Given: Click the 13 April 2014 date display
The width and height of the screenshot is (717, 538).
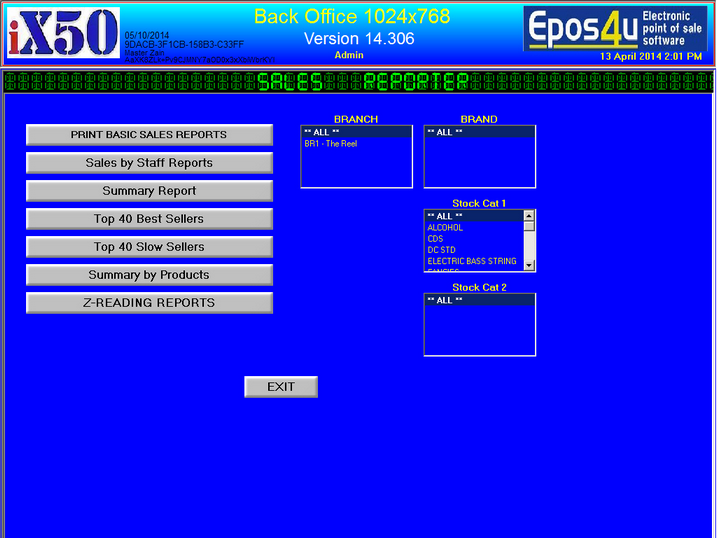Looking at the screenshot, I should coord(651,56).
